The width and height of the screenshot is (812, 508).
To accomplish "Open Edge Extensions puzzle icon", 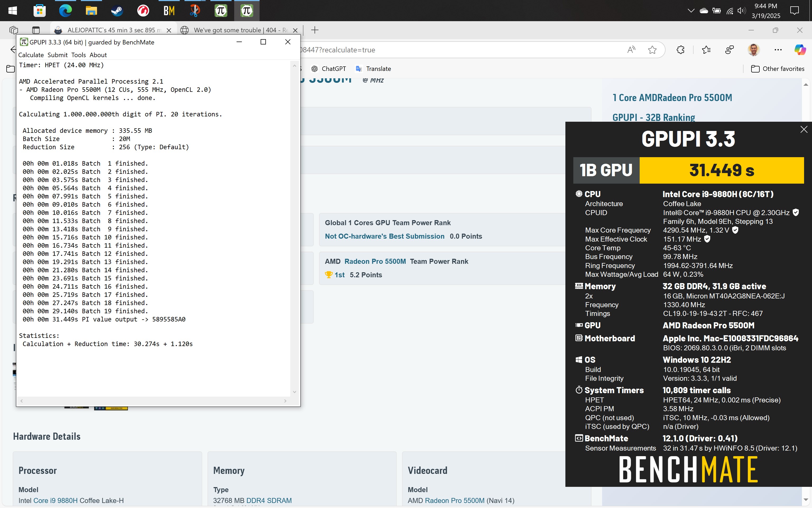I will (x=680, y=50).
